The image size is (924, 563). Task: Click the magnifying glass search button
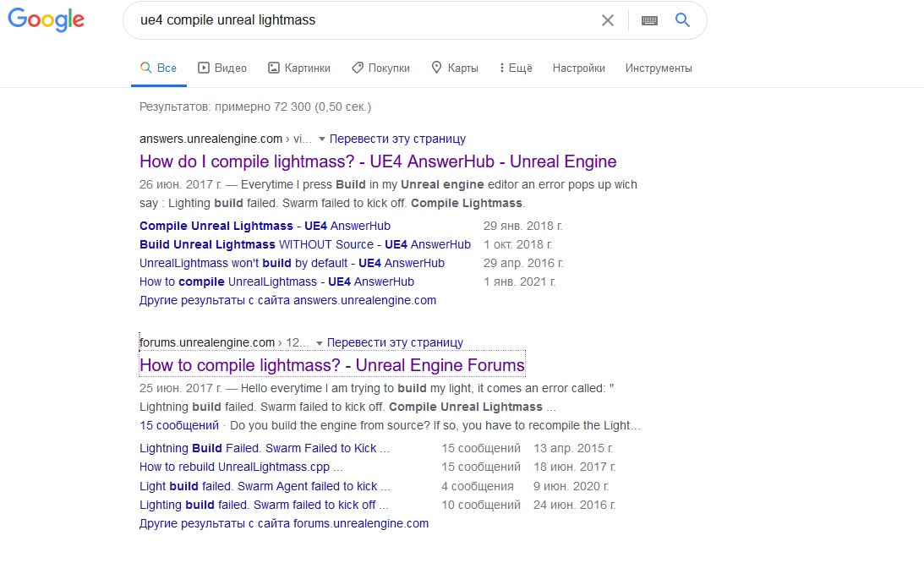(x=682, y=20)
